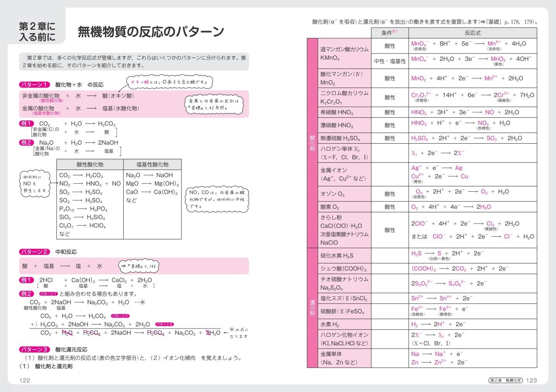Click the 第2章に入る前に header block

tap(38, 30)
